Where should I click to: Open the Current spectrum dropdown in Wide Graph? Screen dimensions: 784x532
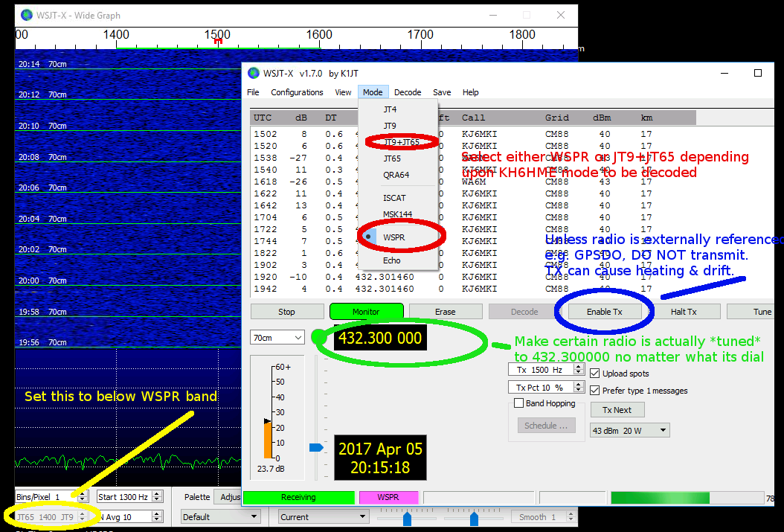coord(323,517)
